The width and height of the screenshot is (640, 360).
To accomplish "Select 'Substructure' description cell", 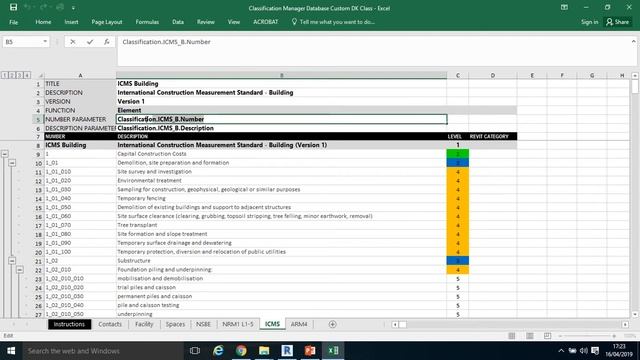I will tap(282, 261).
